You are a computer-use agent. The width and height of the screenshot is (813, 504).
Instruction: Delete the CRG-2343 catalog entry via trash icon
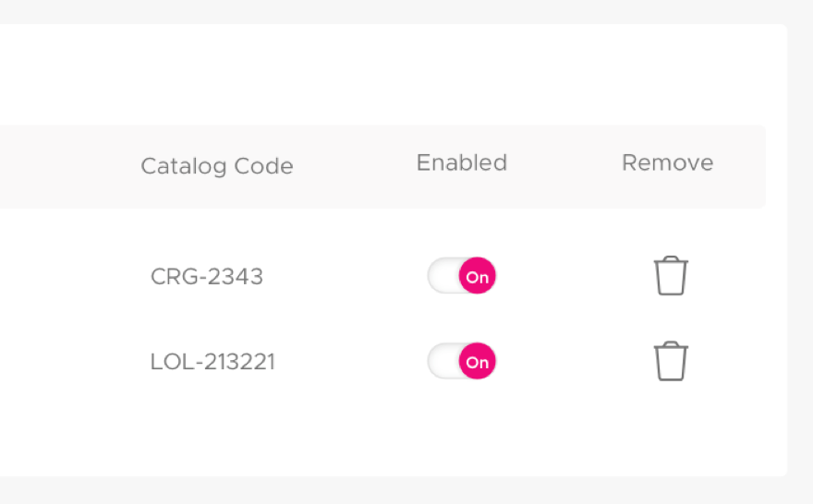tap(671, 276)
